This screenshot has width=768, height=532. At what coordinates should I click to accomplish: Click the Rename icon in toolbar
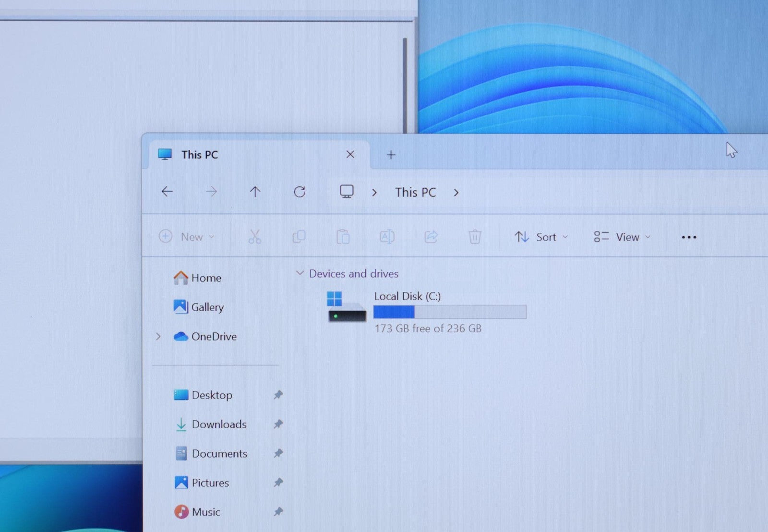(387, 237)
